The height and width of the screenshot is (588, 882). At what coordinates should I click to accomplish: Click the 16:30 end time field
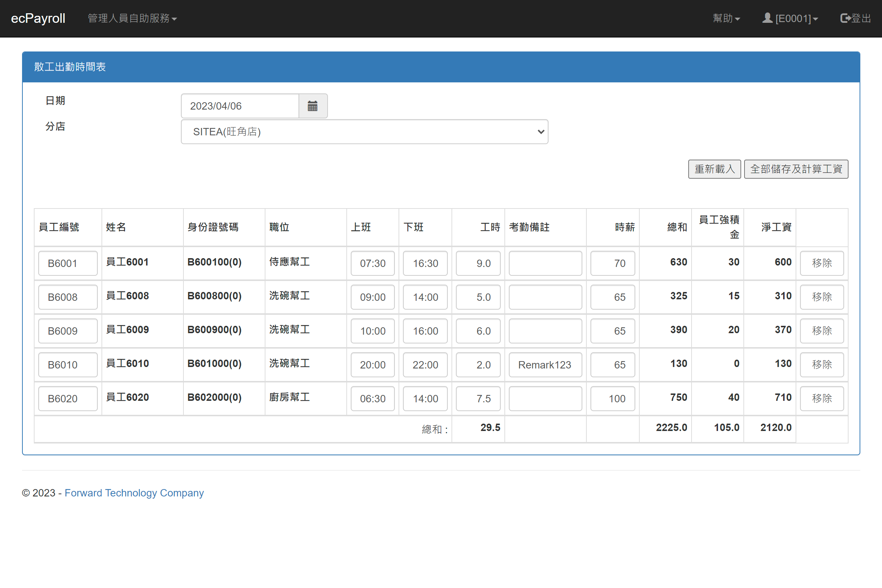click(x=425, y=263)
